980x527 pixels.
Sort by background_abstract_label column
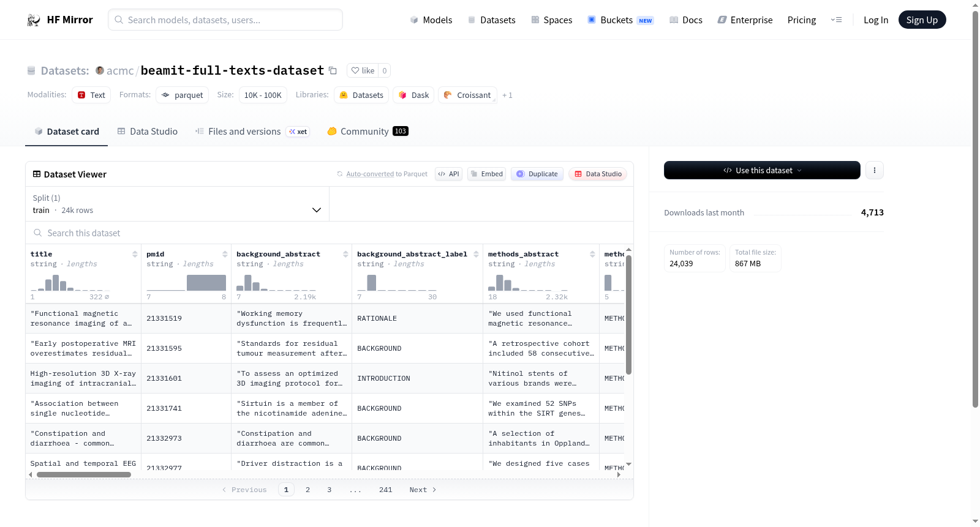pos(476,254)
